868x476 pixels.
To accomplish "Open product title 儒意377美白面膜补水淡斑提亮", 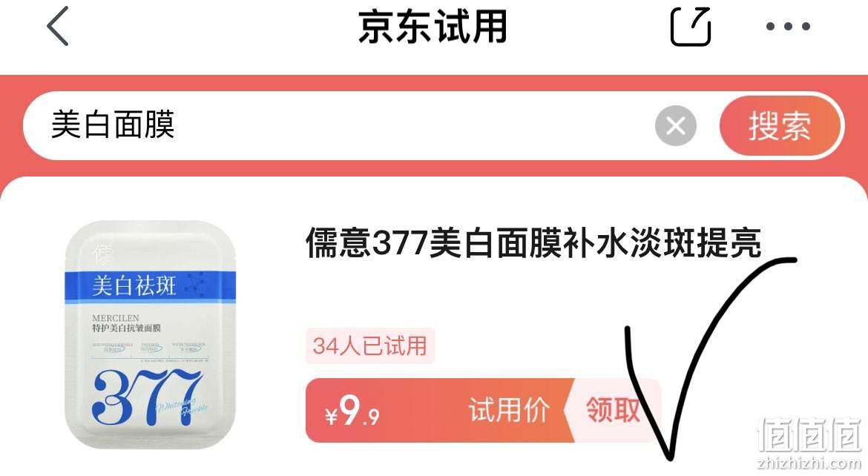I will click(x=533, y=242).
